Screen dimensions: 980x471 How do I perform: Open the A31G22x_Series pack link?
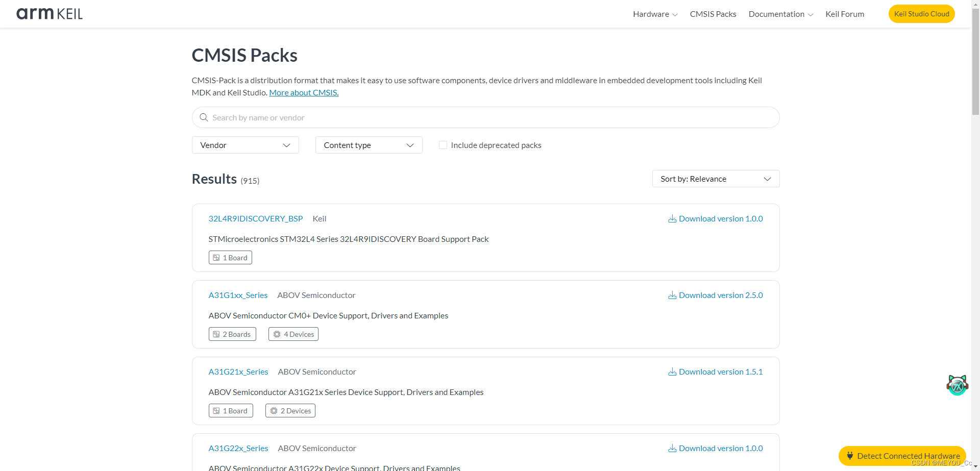pyautogui.click(x=238, y=448)
